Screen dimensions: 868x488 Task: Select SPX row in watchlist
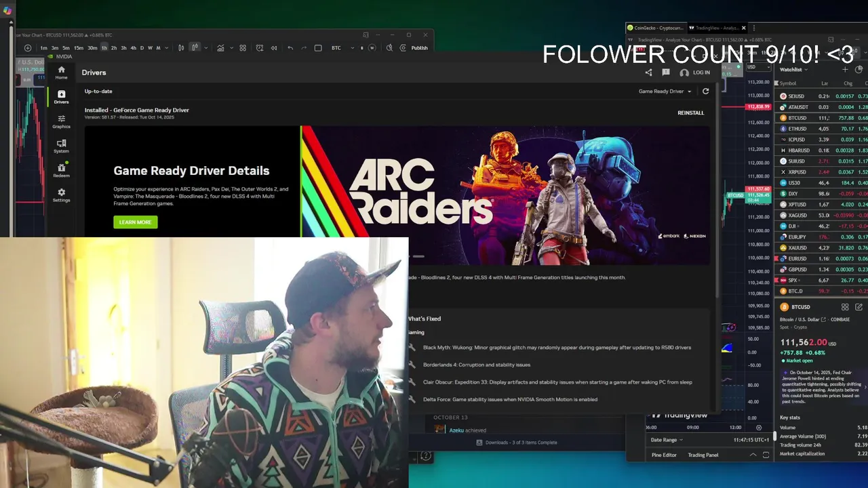pos(823,280)
